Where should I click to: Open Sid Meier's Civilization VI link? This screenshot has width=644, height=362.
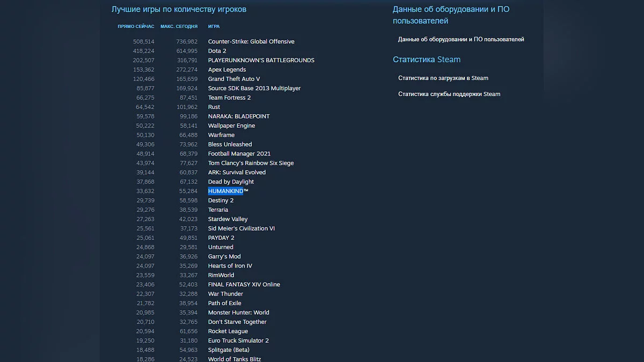pyautogui.click(x=241, y=228)
